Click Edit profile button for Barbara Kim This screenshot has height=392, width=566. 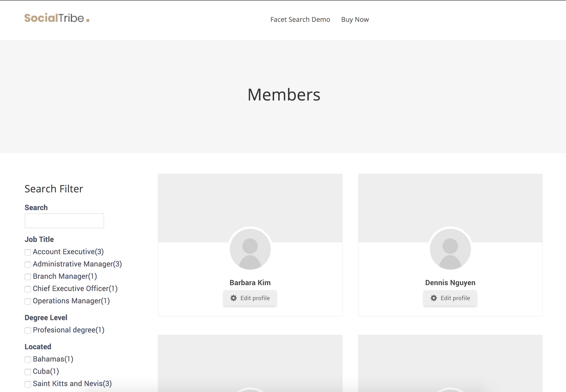250,298
